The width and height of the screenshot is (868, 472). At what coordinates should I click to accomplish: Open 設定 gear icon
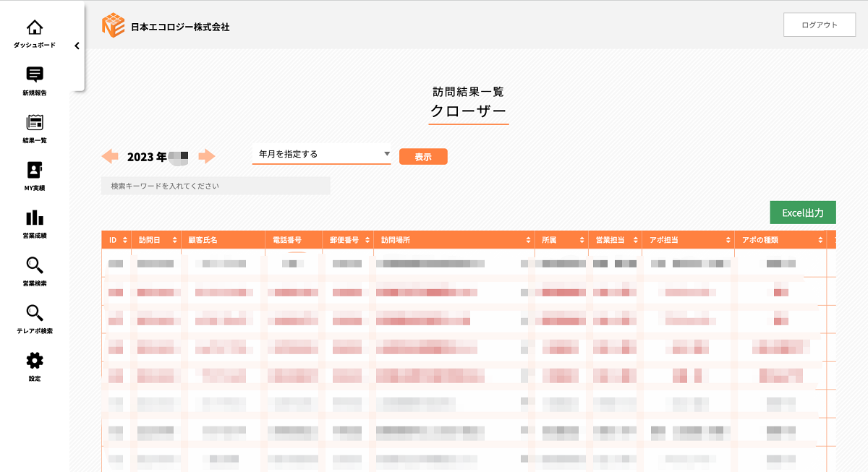tap(35, 361)
